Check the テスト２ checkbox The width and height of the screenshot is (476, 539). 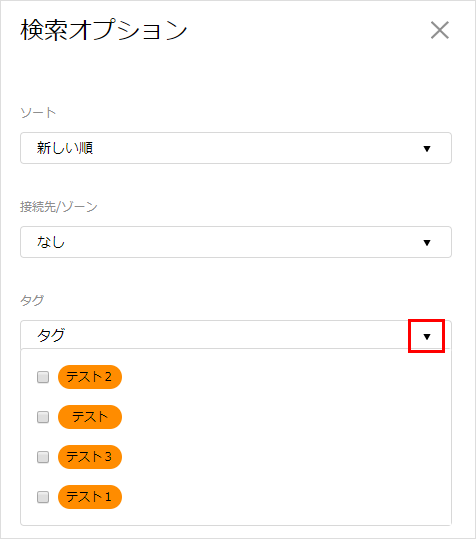(x=43, y=377)
